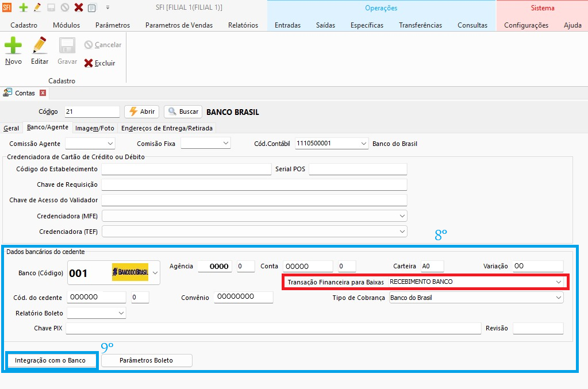
Task: Expand the Banco (Código) 001 dropdown
Action: tap(155, 273)
